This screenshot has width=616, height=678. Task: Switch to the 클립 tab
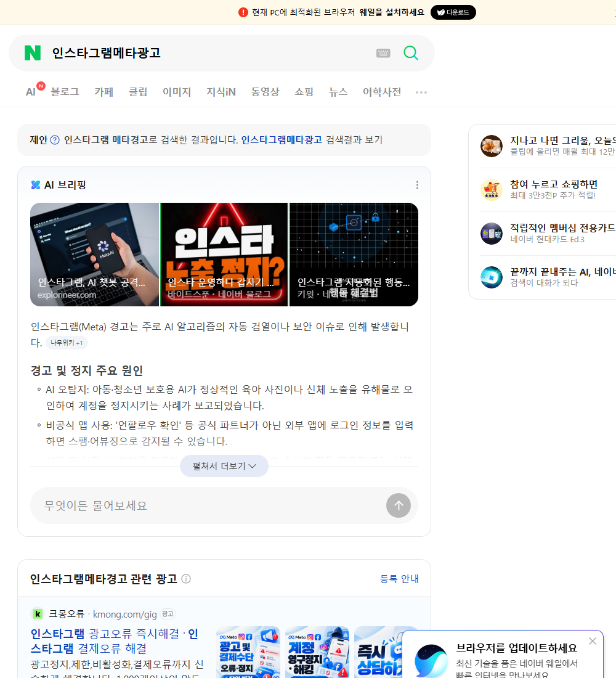[x=138, y=92]
